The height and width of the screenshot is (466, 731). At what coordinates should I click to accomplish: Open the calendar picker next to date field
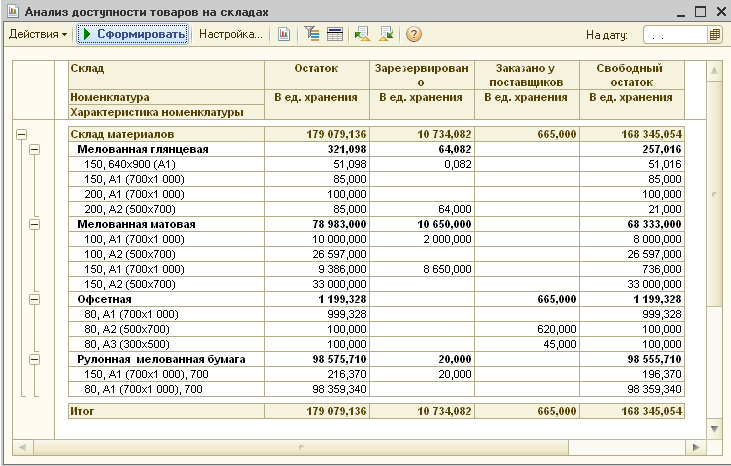(x=714, y=35)
